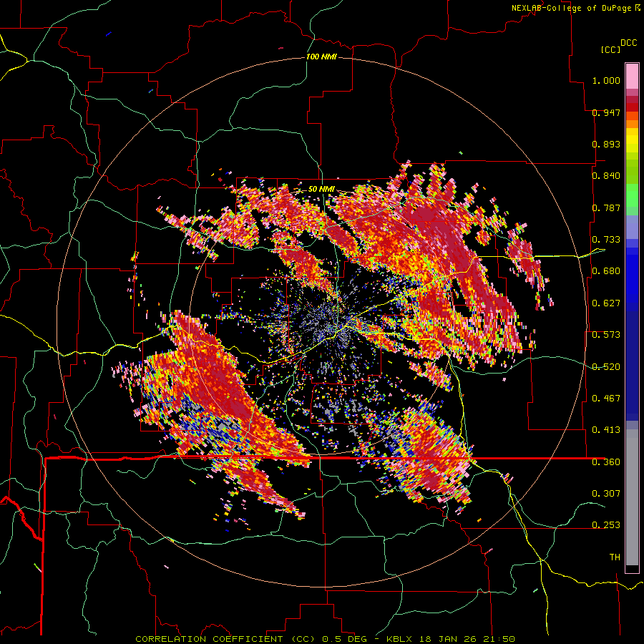644x644 pixels.
Task: Select the 0.947 legend value
Action: 606,112
